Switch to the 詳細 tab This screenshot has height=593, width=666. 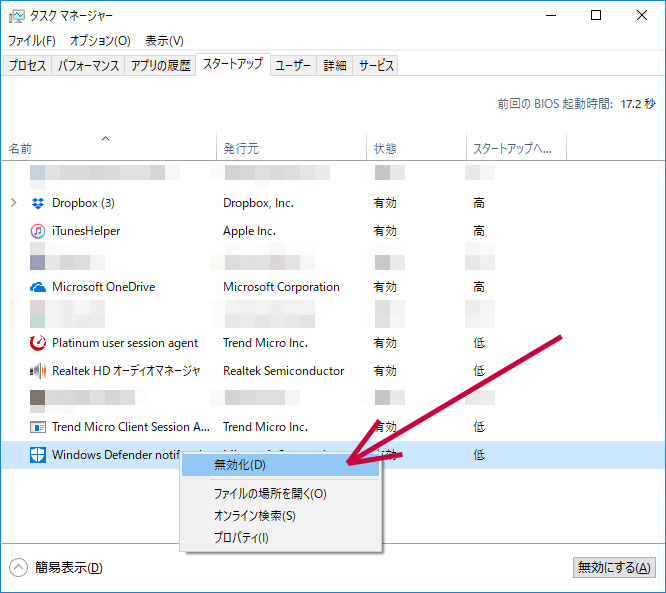(335, 65)
